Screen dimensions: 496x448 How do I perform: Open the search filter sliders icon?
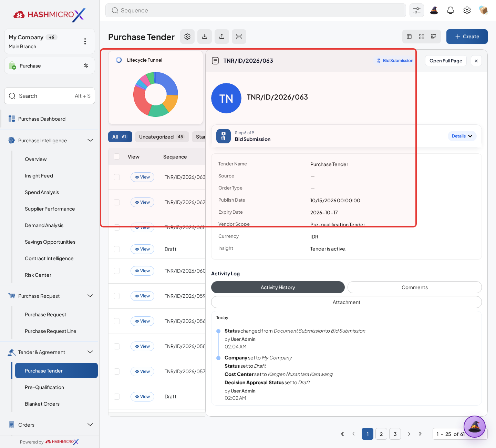[x=417, y=10]
